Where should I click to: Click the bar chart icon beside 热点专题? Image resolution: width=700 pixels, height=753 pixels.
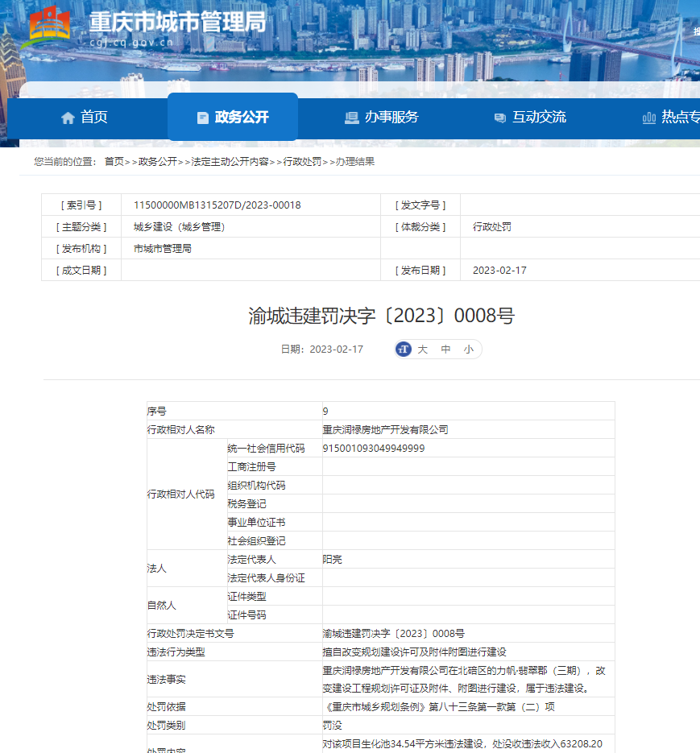pyautogui.click(x=649, y=118)
